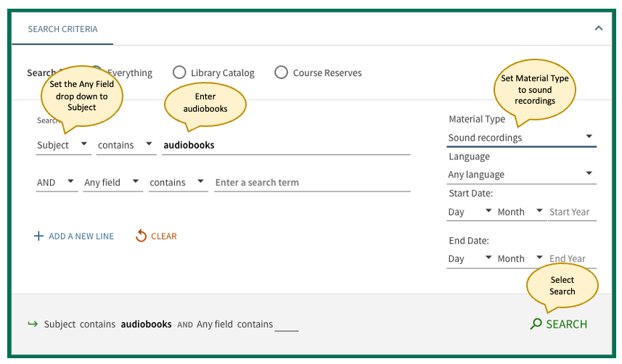Expand the Any language dropdown
The width and height of the screenshot is (622, 364).
521,175
